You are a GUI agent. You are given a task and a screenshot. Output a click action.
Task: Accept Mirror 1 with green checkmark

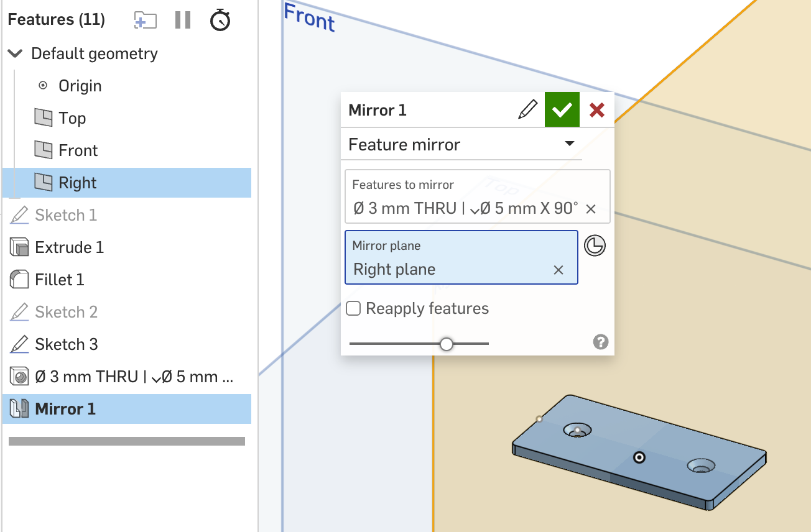pos(562,110)
